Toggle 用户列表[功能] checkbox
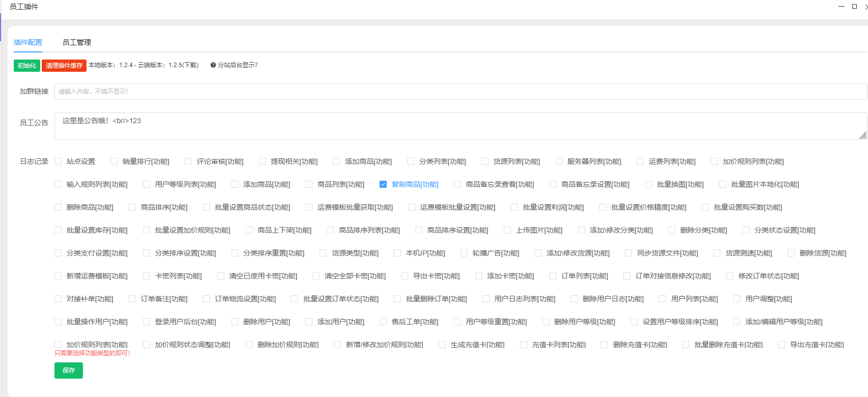 tap(662, 299)
